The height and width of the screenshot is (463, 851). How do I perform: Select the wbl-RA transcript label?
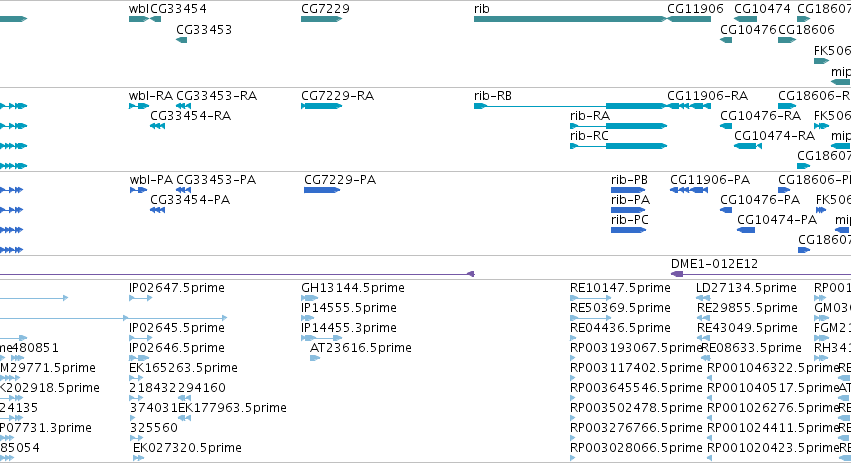(x=151, y=96)
